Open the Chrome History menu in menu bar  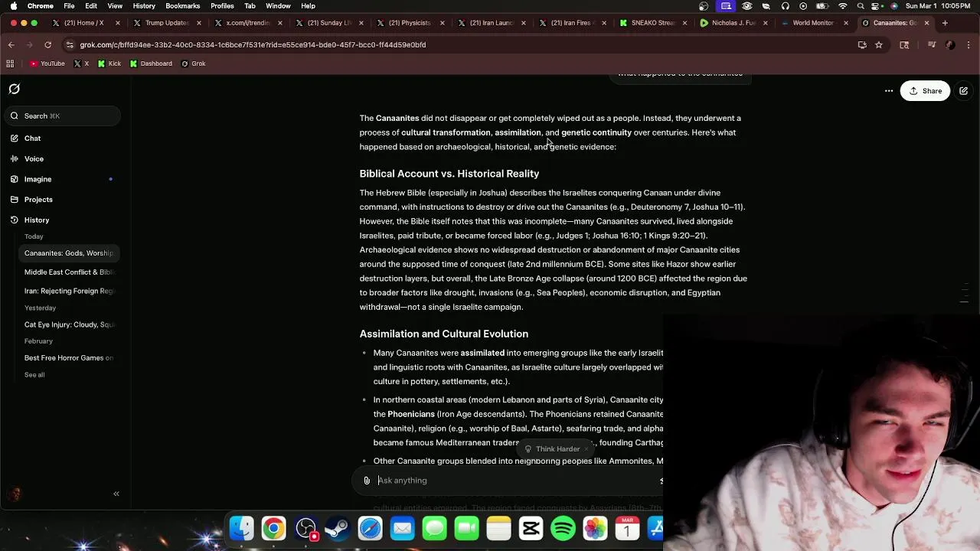[x=144, y=6]
